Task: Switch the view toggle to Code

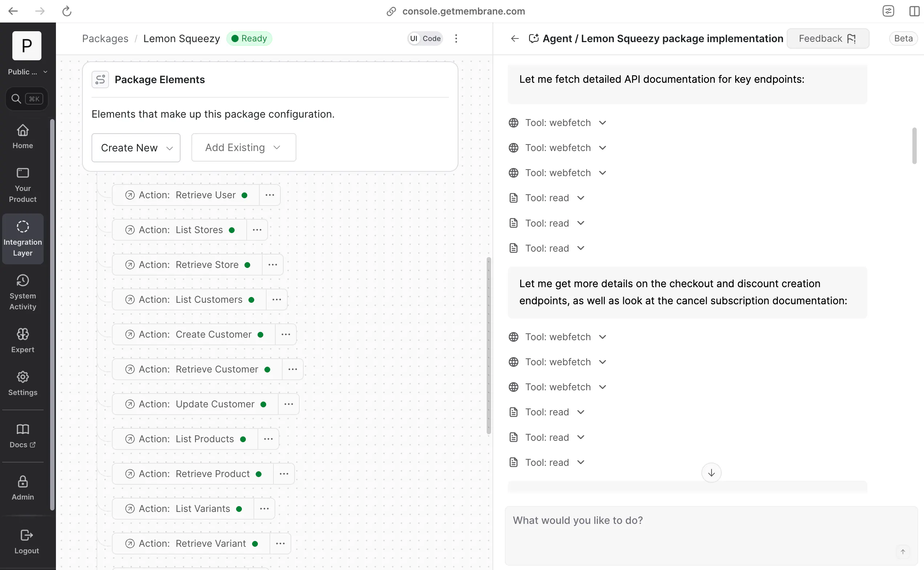Action: click(431, 38)
